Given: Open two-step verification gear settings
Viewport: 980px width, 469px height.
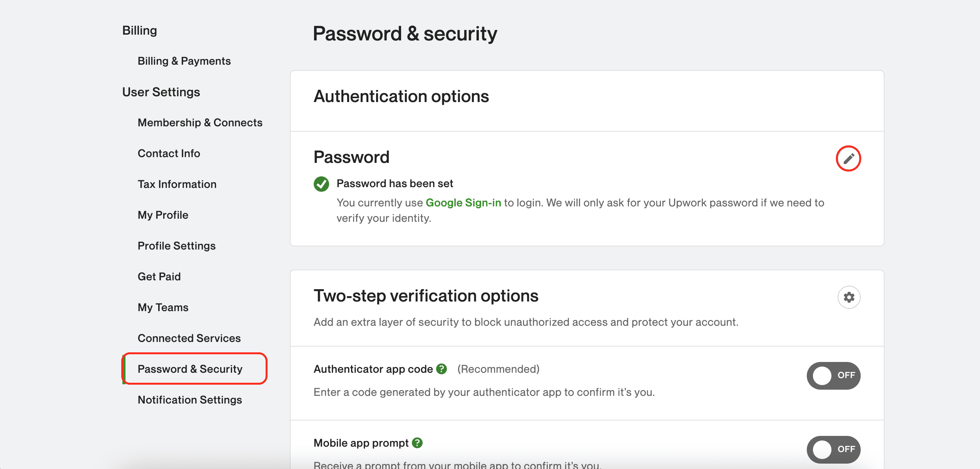Looking at the screenshot, I should click(x=849, y=297).
